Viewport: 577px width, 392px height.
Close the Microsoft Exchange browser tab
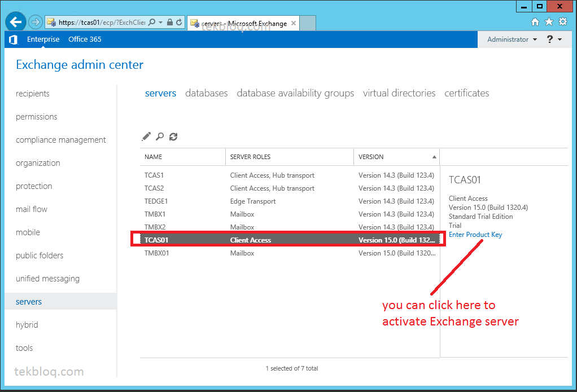[293, 23]
